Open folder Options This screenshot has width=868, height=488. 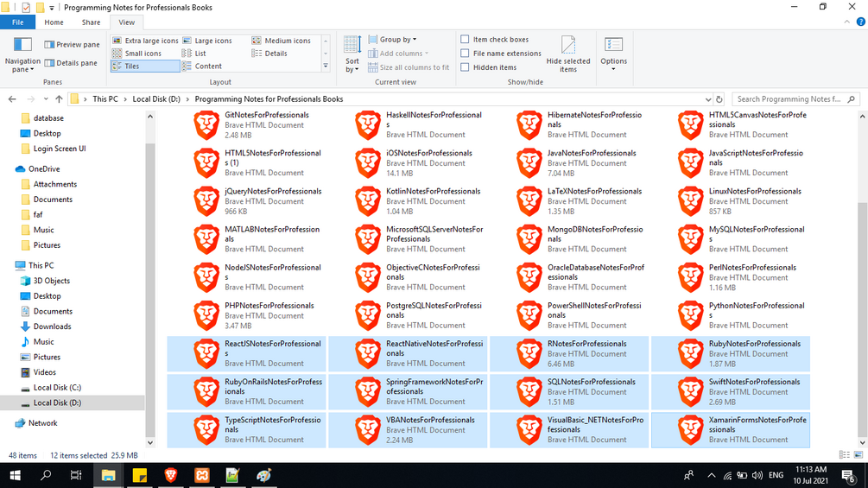click(x=613, y=54)
